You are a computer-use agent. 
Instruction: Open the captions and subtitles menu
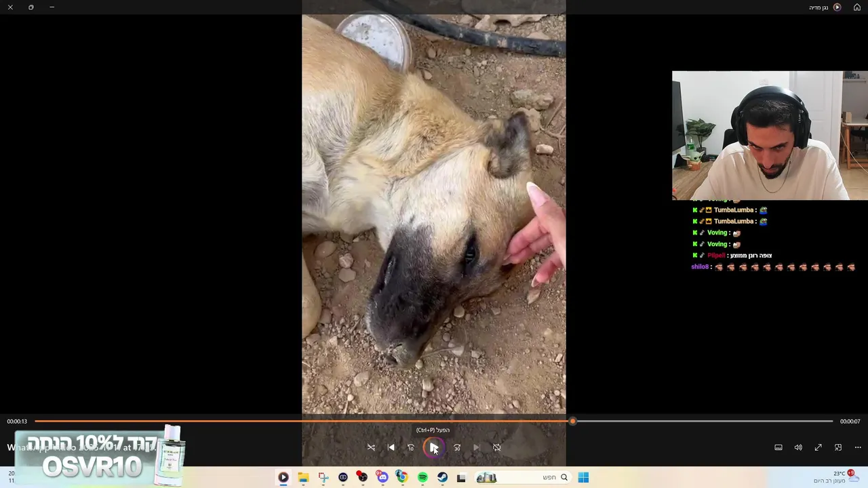point(778,447)
